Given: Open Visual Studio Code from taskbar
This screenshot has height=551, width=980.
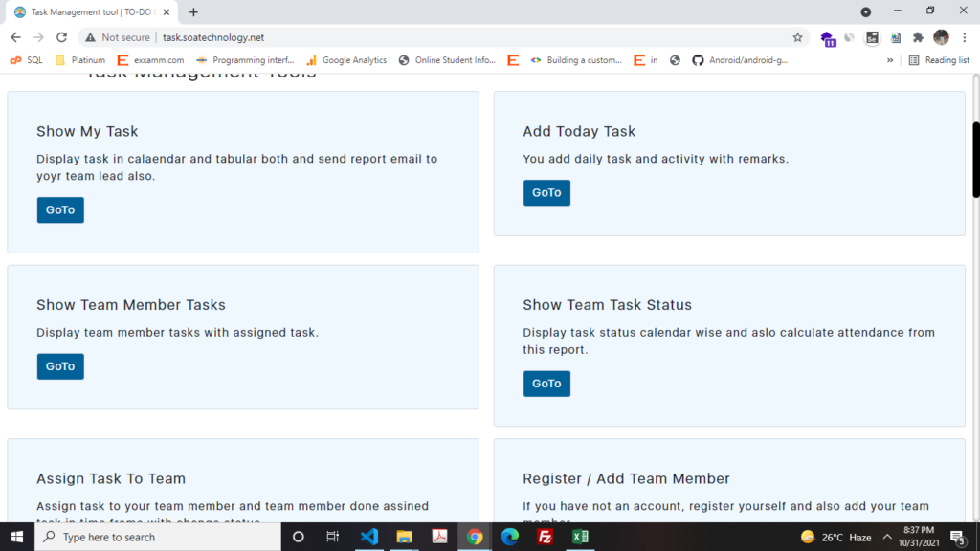Looking at the screenshot, I should coord(369,537).
